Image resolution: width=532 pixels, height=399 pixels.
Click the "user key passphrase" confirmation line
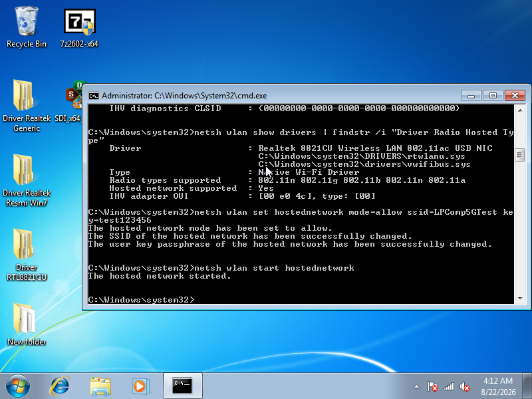290,244
